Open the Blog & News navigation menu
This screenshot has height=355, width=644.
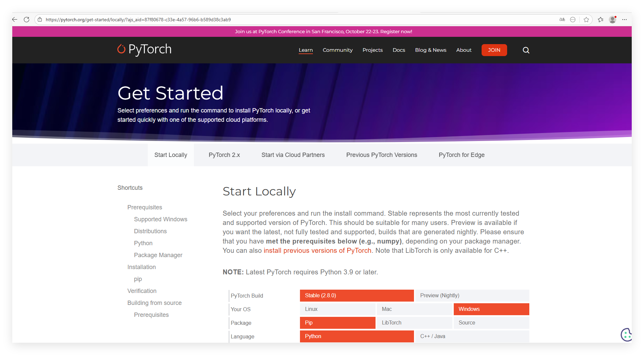(431, 50)
